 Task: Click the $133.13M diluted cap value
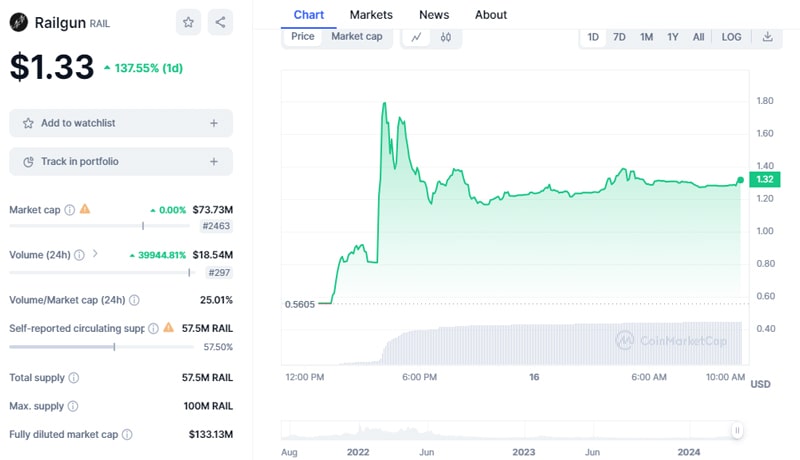click(x=211, y=435)
